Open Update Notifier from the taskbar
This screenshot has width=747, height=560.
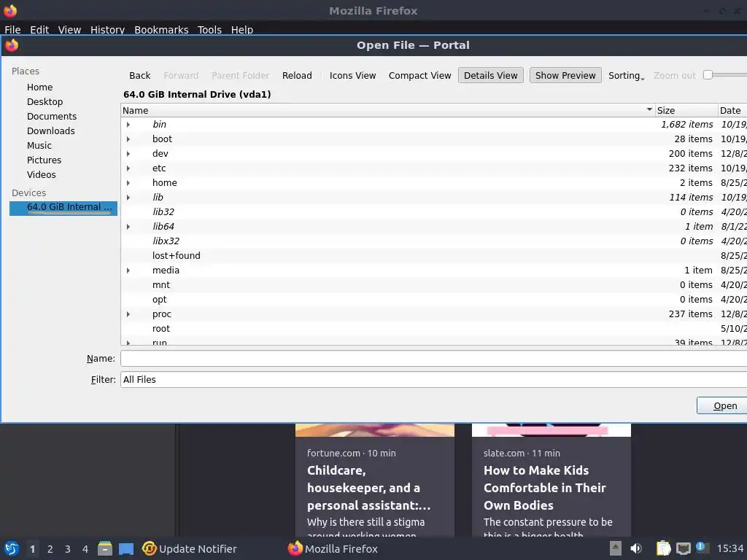(190, 548)
